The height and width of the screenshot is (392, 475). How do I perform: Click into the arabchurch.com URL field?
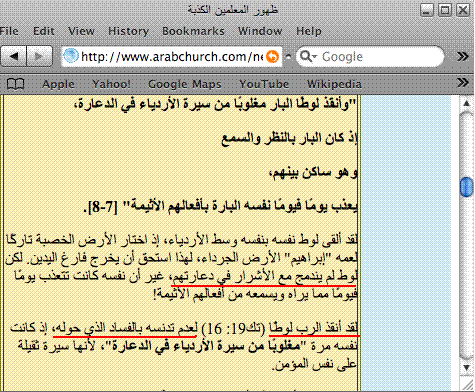click(172, 57)
